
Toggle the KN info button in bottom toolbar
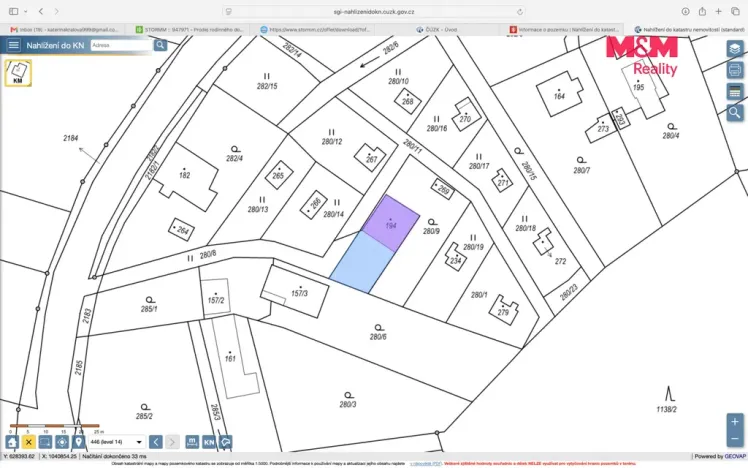209,442
